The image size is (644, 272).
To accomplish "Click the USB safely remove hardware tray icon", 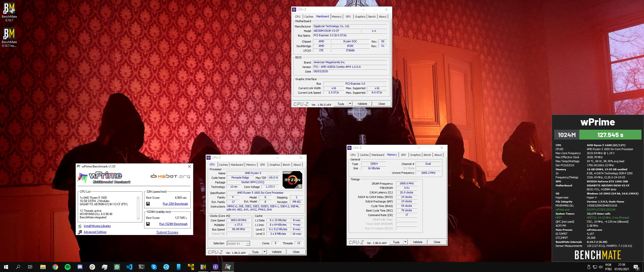I will [x=589, y=267].
